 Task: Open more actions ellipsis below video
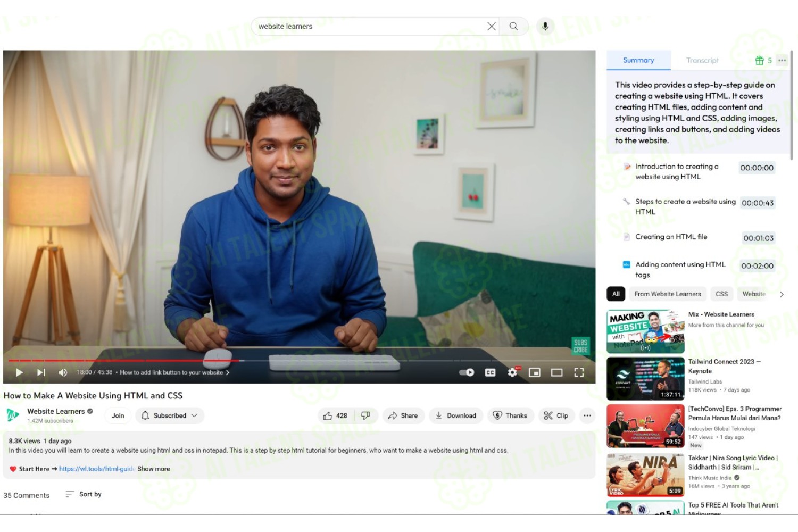coord(587,415)
